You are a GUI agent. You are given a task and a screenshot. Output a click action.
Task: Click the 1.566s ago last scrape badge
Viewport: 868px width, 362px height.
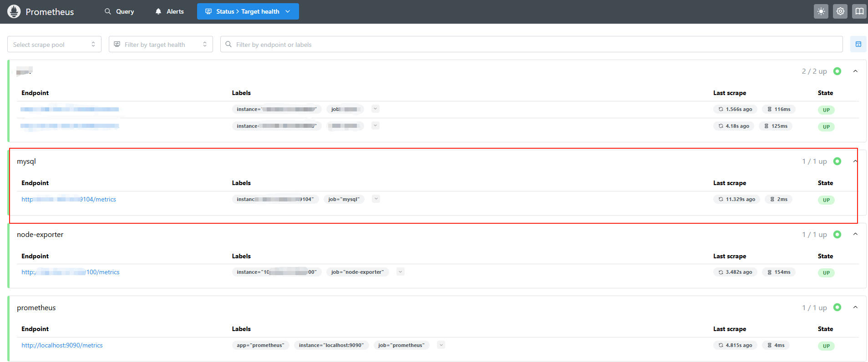coord(735,109)
